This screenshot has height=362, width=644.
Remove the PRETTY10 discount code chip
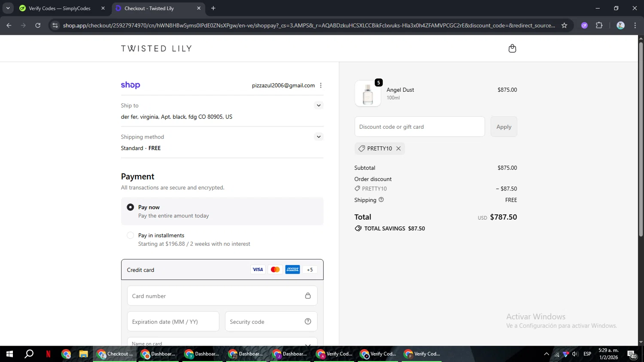click(398, 148)
